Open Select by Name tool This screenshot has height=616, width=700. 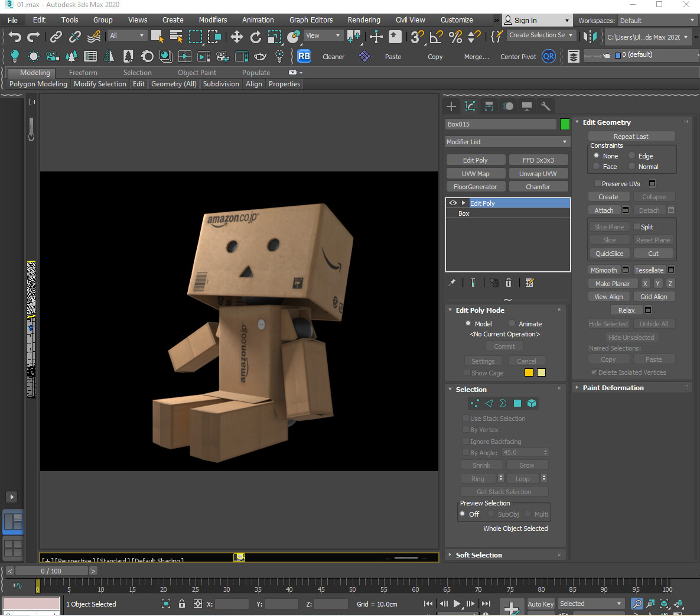click(x=177, y=37)
